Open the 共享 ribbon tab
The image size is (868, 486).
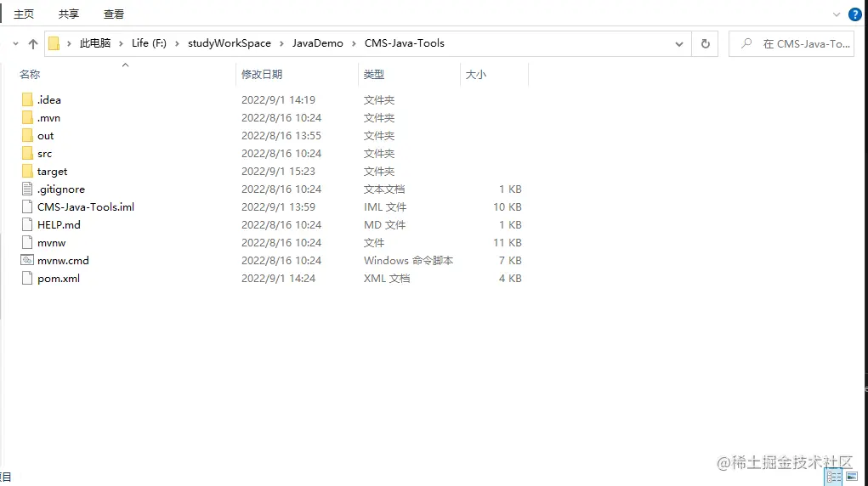69,14
